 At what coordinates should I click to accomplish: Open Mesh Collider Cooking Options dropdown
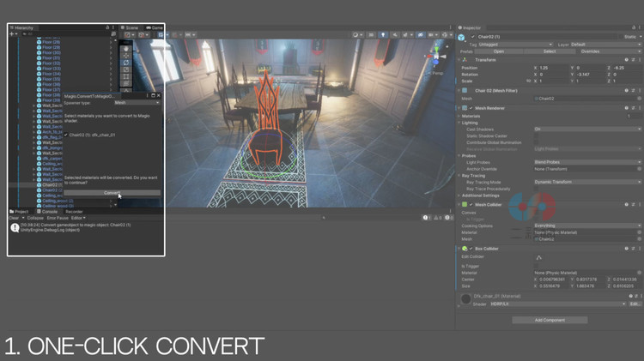click(587, 226)
